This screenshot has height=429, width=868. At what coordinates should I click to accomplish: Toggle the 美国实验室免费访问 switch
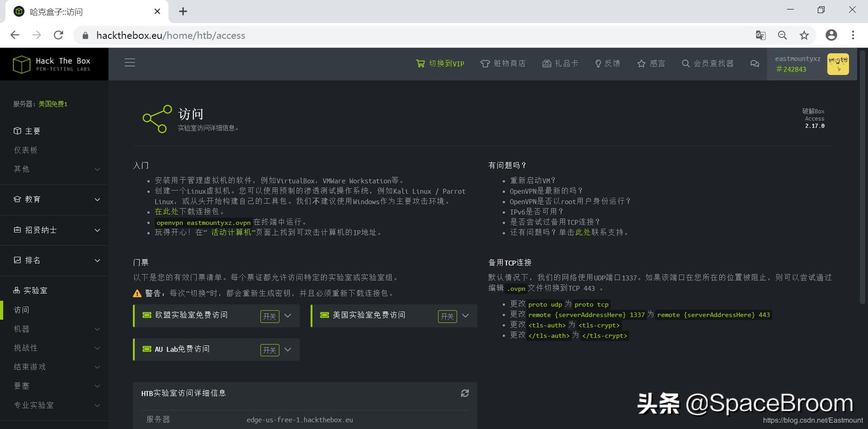click(x=447, y=316)
